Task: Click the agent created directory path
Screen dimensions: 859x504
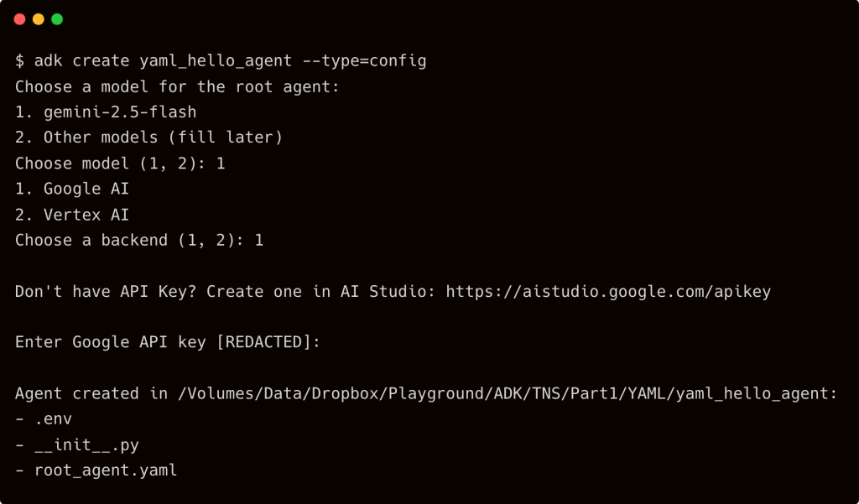Action: [505, 393]
